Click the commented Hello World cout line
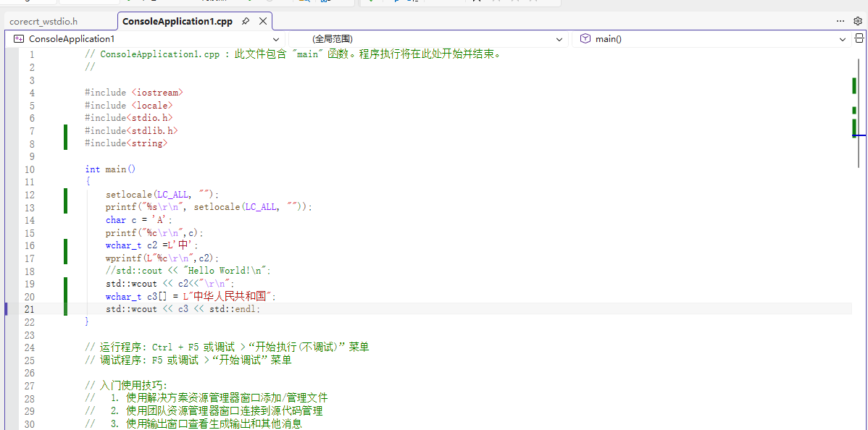Image resolution: width=868 pixels, height=430 pixels. pyautogui.click(x=189, y=271)
